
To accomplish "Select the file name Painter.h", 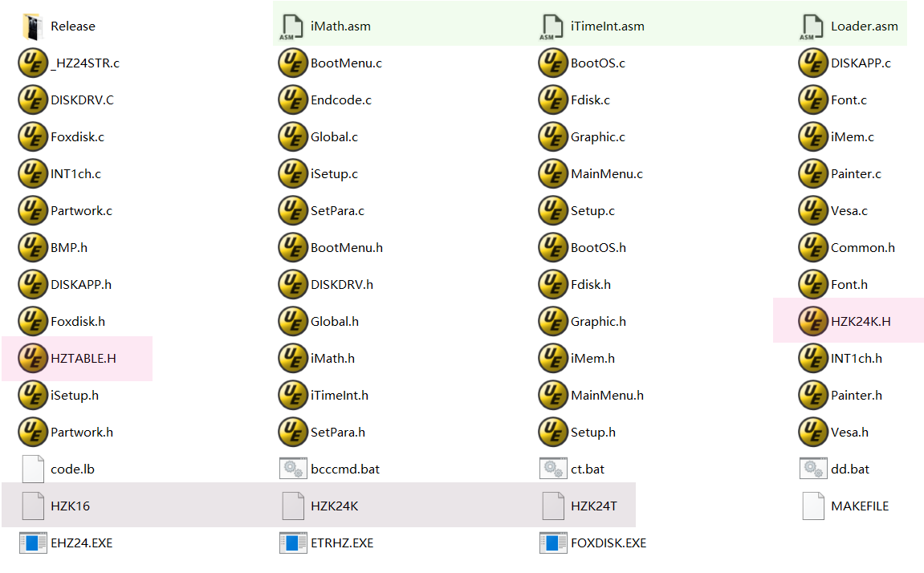I will tap(857, 396).
